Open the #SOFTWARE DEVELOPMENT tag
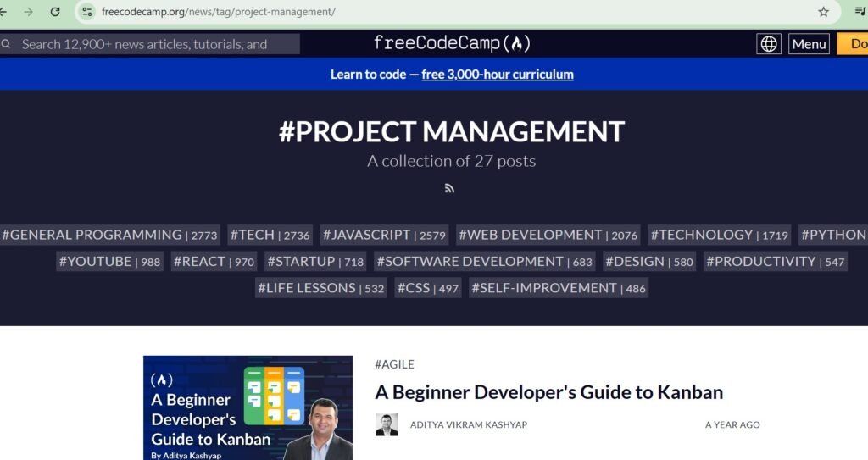Image resolution: width=868 pixels, height=460 pixels. (484, 261)
